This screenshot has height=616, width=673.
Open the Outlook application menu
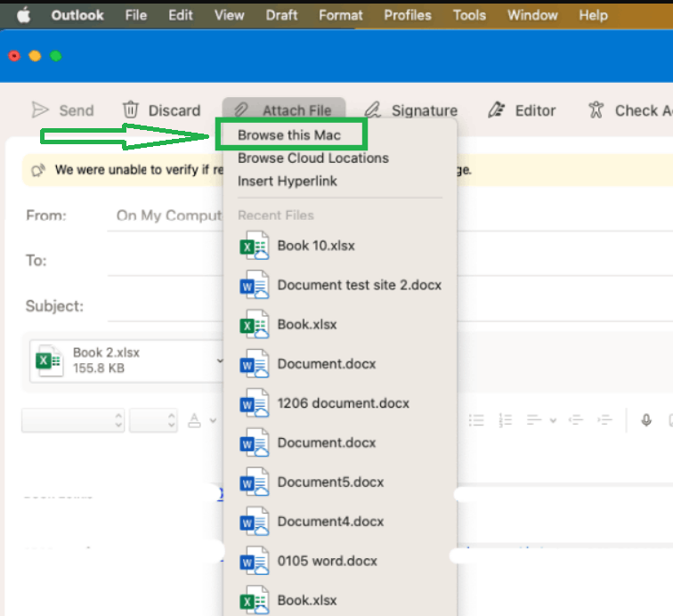[77, 15]
